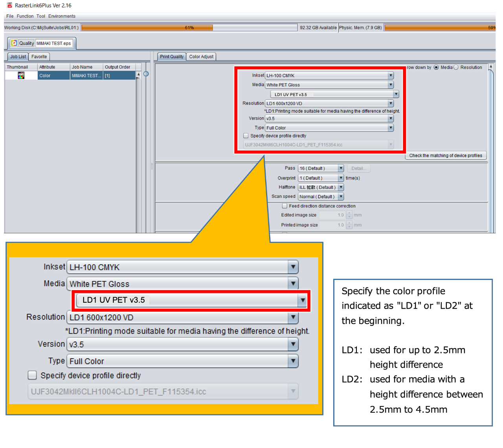
Task: Click the Edited image size stepper arrows
Action: (349, 215)
